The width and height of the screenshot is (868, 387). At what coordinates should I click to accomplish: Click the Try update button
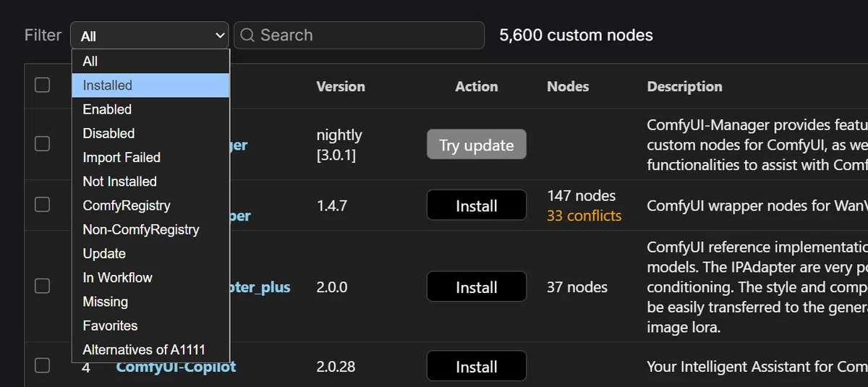pos(477,145)
